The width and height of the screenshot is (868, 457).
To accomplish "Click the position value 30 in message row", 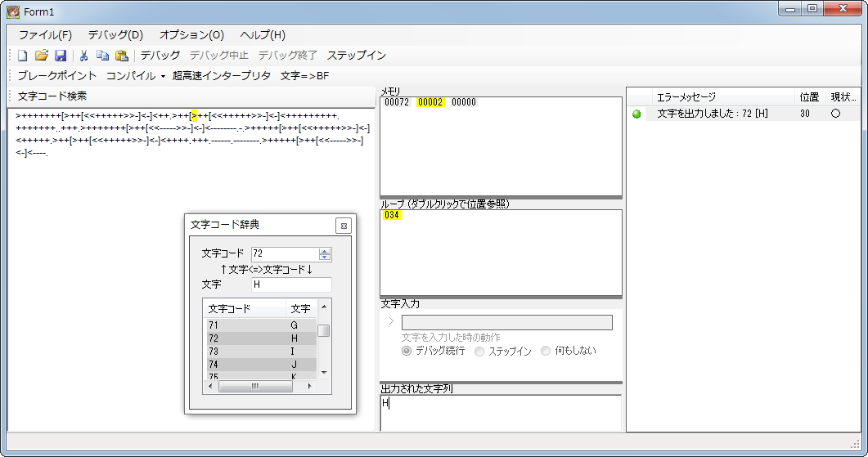I will coord(804,114).
